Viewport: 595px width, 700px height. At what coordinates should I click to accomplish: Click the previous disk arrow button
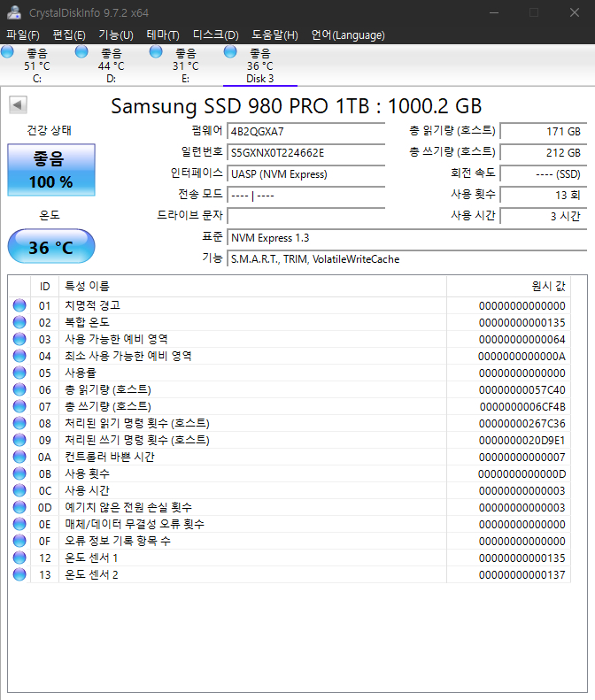tap(18, 105)
